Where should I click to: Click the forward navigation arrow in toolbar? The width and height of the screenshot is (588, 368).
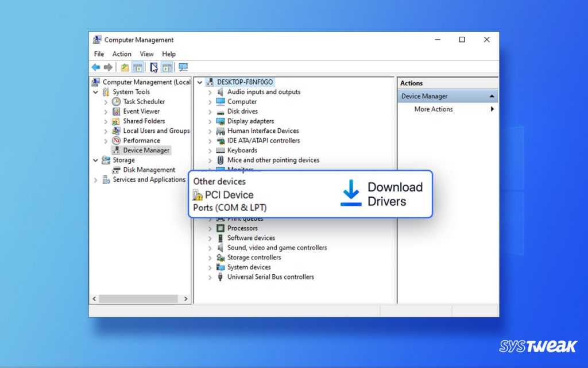(x=109, y=67)
